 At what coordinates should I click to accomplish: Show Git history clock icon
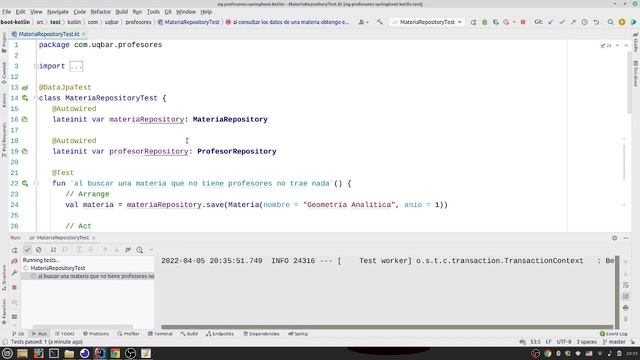pyautogui.click(x=584, y=22)
